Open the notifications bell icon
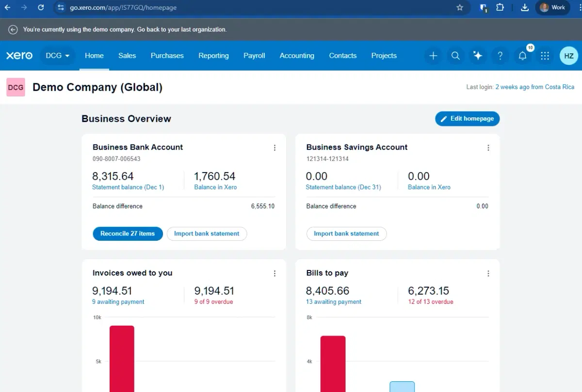Viewport: 582px width, 392px height. tap(522, 56)
